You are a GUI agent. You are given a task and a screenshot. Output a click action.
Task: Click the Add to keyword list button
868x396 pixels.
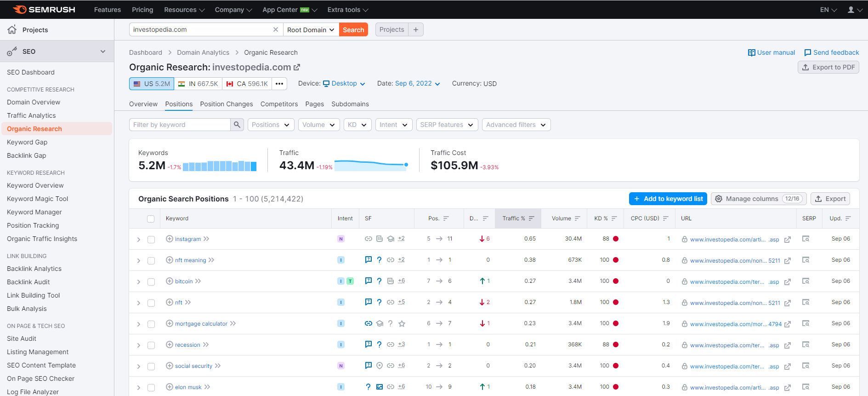coord(668,199)
